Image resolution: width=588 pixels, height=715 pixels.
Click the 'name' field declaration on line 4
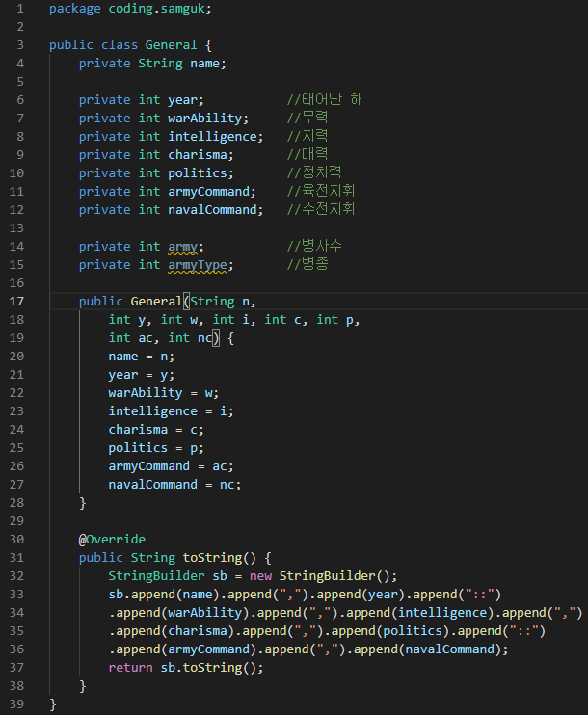click(x=204, y=64)
